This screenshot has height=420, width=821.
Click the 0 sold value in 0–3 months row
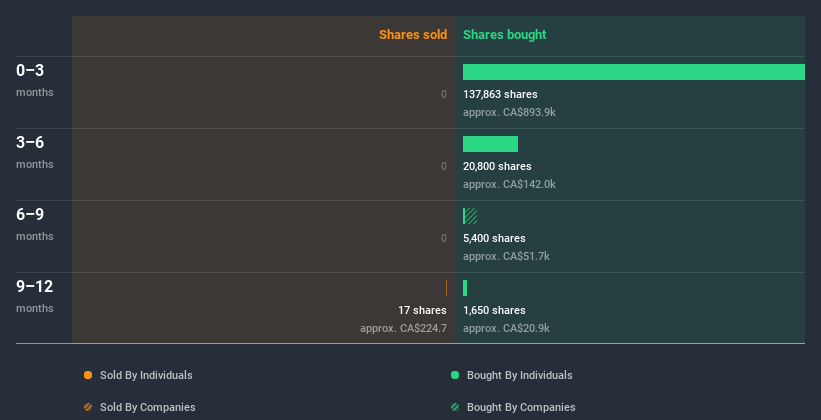pos(443,94)
